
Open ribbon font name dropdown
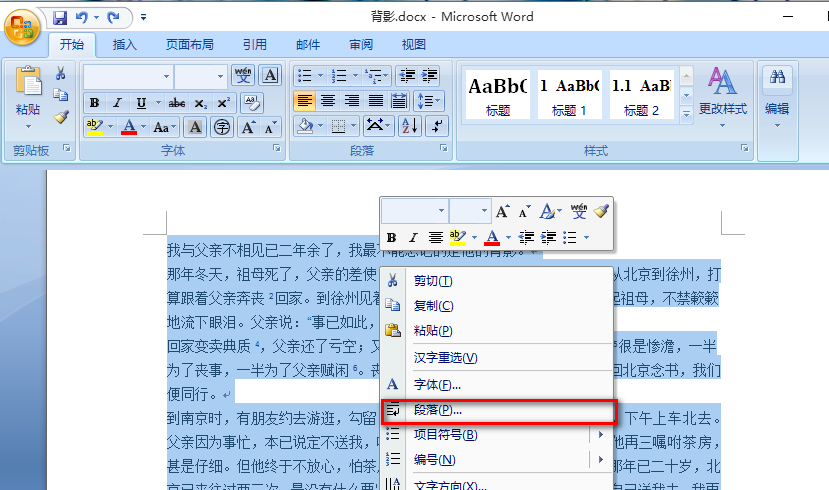pyautogui.click(x=166, y=77)
